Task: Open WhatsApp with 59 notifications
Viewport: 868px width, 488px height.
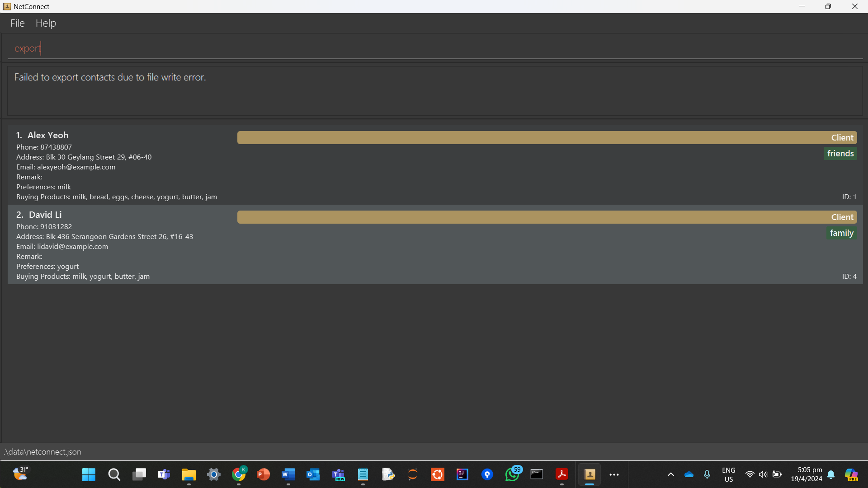Action: [512, 474]
